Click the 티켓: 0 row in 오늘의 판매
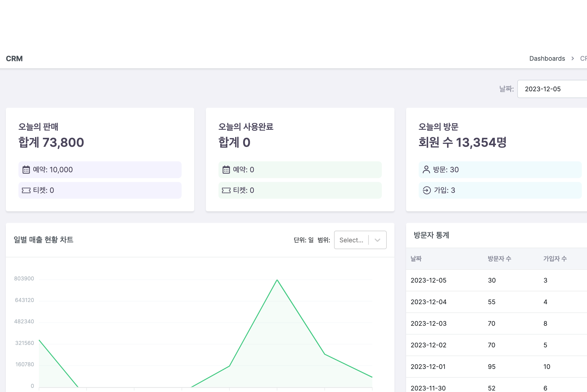The image size is (587, 392). [100, 191]
